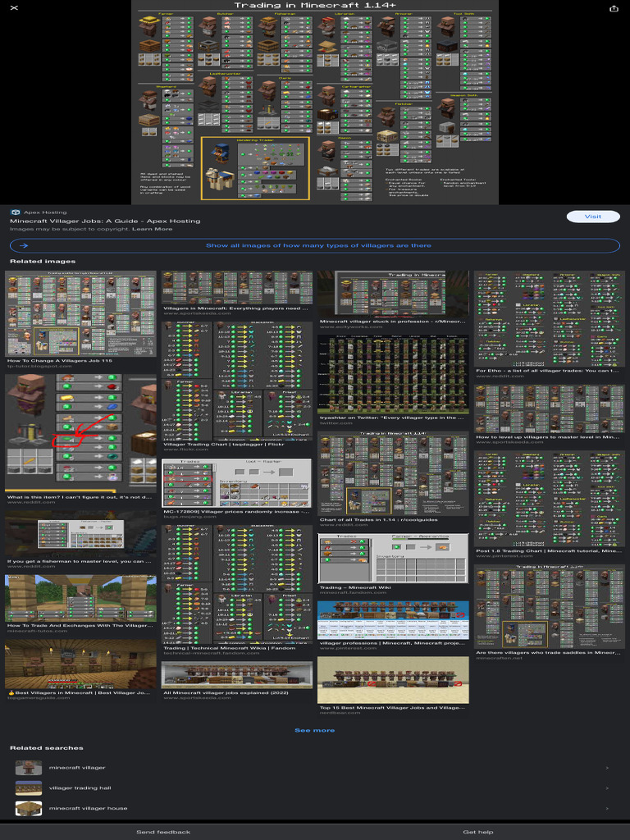Click the Apex Hosting favicon icon

click(x=16, y=212)
